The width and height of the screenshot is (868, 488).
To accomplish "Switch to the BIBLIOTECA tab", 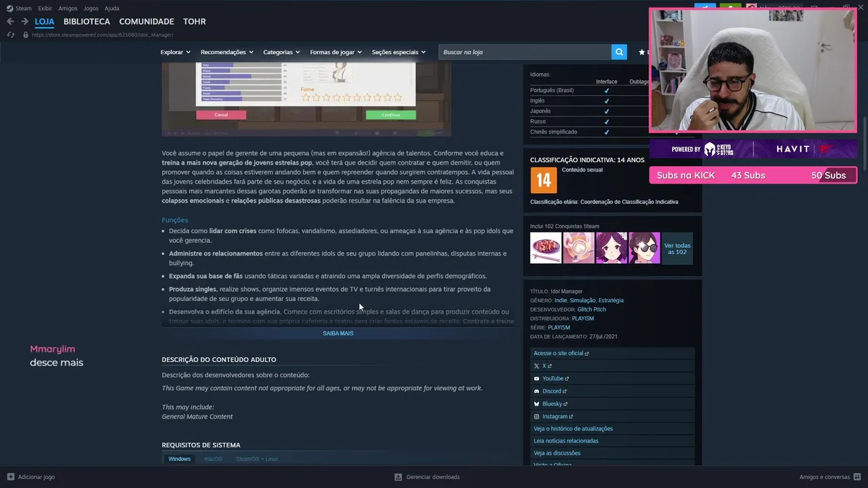I will pos(87,22).
